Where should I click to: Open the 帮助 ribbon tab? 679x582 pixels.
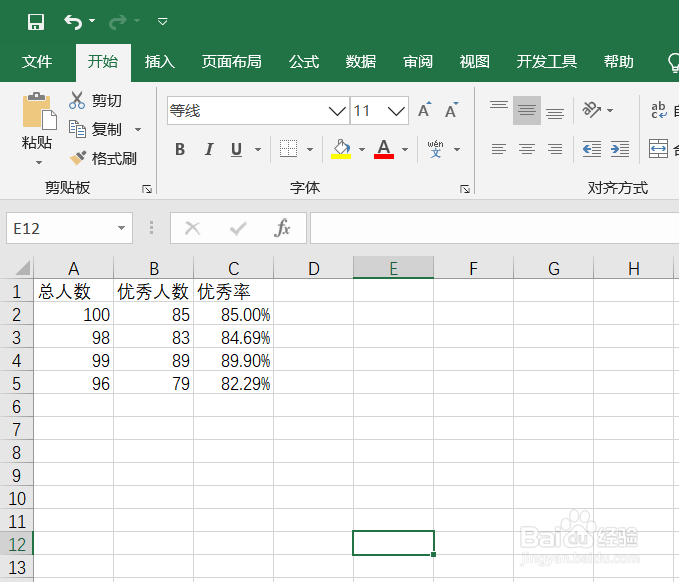click(x=619, y=62)
